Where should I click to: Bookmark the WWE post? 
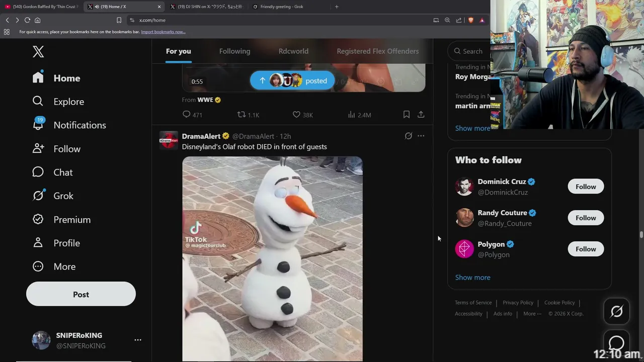[406, 115]
